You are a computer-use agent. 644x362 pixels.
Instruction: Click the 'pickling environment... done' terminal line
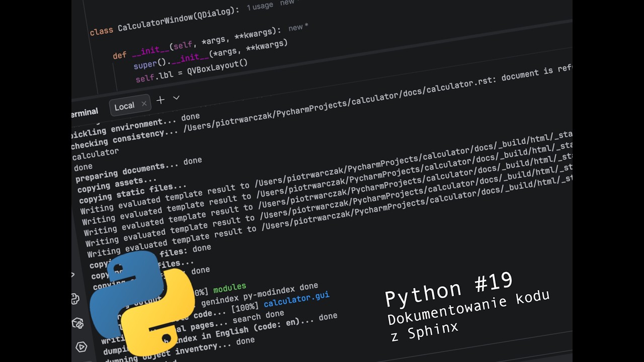pos(135,126)
